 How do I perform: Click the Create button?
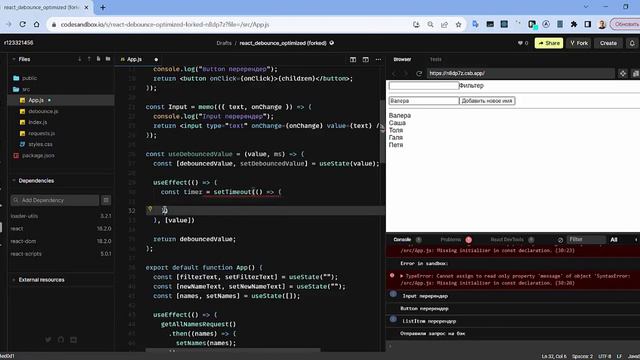click(x=608, y=43)
